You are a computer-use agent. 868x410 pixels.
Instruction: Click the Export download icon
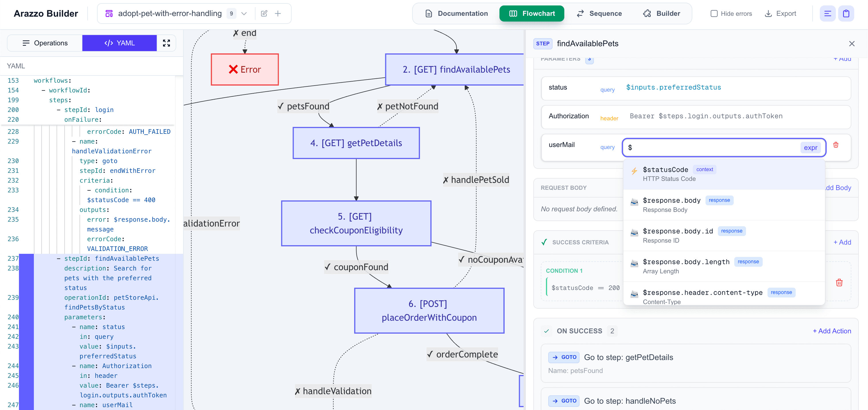click(x=768, y=13)
